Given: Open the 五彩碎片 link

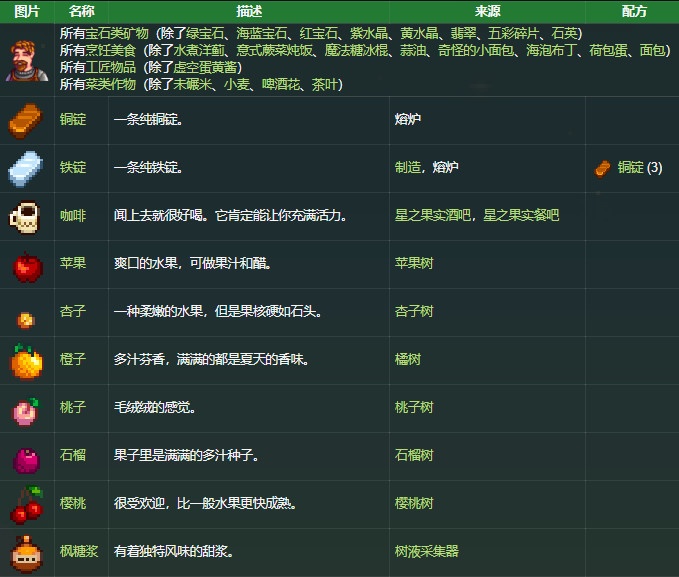Looking at the screenshot, I should tap(514, 33).
